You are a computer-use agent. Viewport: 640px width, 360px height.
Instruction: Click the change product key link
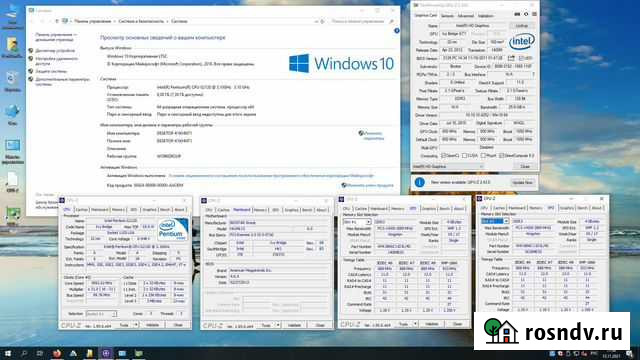pyautogui.click(x=370, y=185)
